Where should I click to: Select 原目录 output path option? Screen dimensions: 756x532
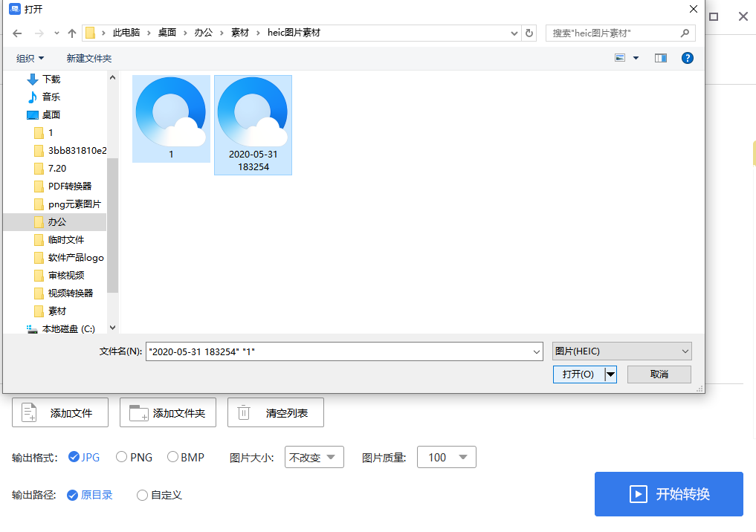90,495
